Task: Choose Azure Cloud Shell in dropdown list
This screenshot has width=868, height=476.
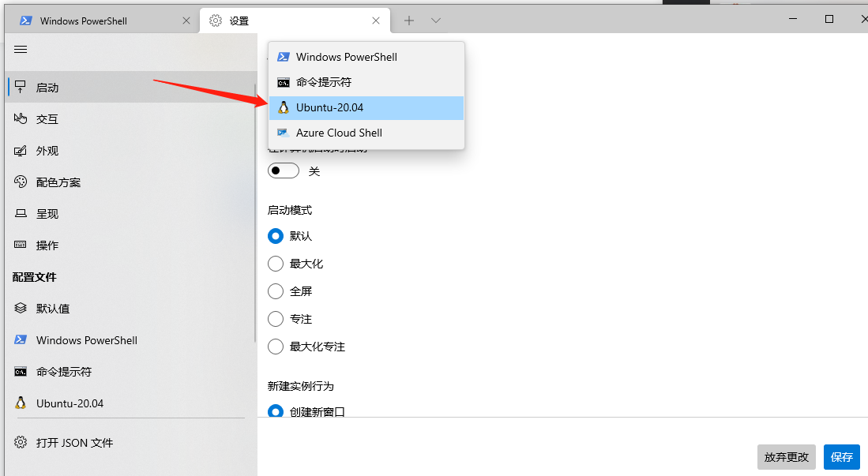Action: [x=366, y=133]
